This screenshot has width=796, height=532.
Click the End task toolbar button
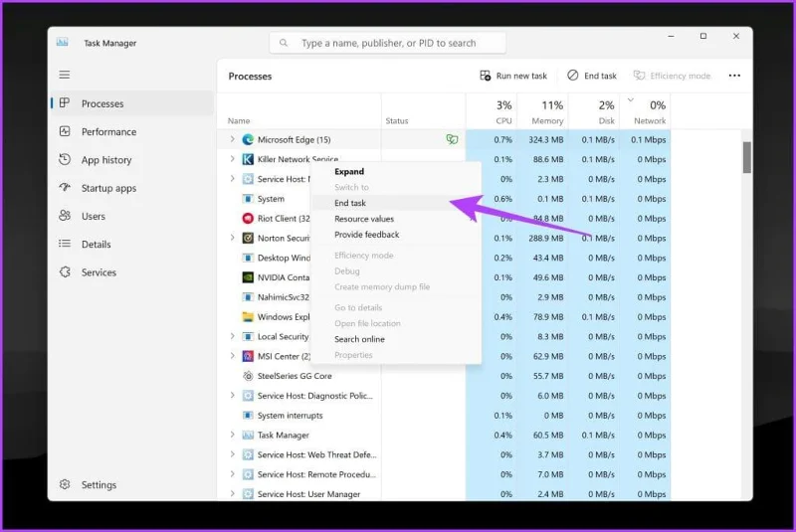(x=592, y=76)
